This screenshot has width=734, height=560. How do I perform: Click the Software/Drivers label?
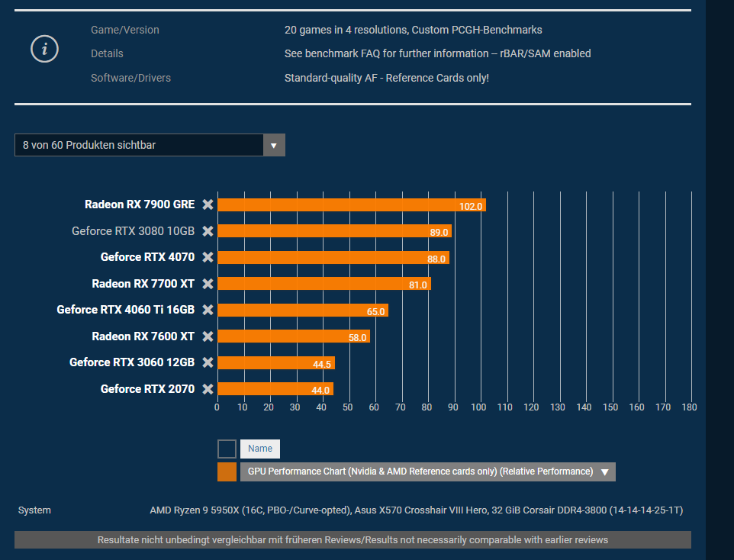click(x=130, y=78)
